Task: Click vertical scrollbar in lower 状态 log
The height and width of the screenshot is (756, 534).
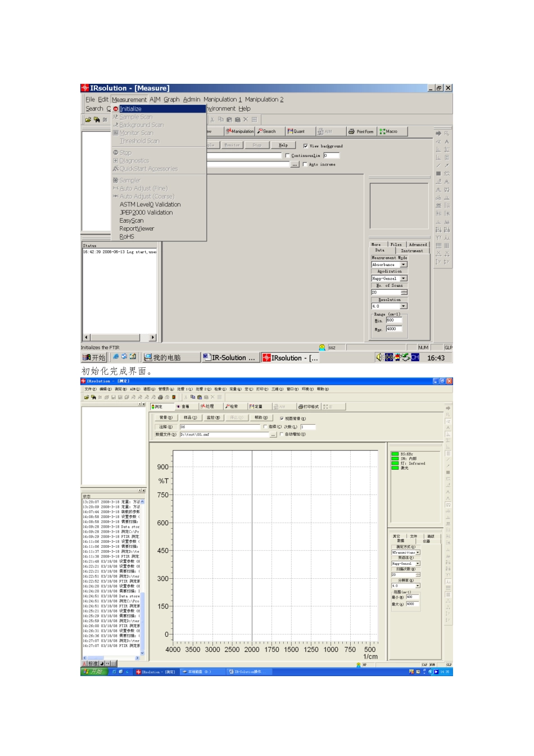Action: (142, 577)
